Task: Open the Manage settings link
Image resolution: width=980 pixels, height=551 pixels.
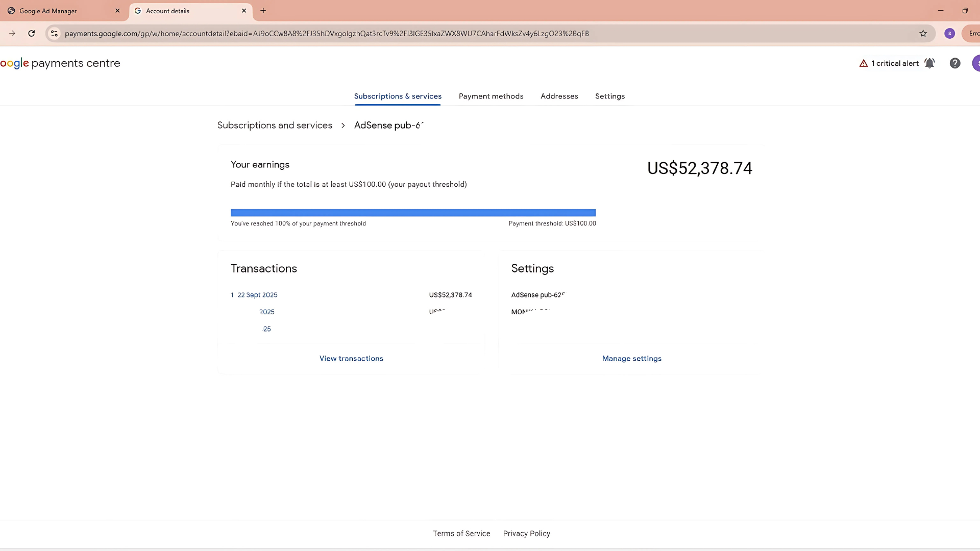Action: pos(631,359)
